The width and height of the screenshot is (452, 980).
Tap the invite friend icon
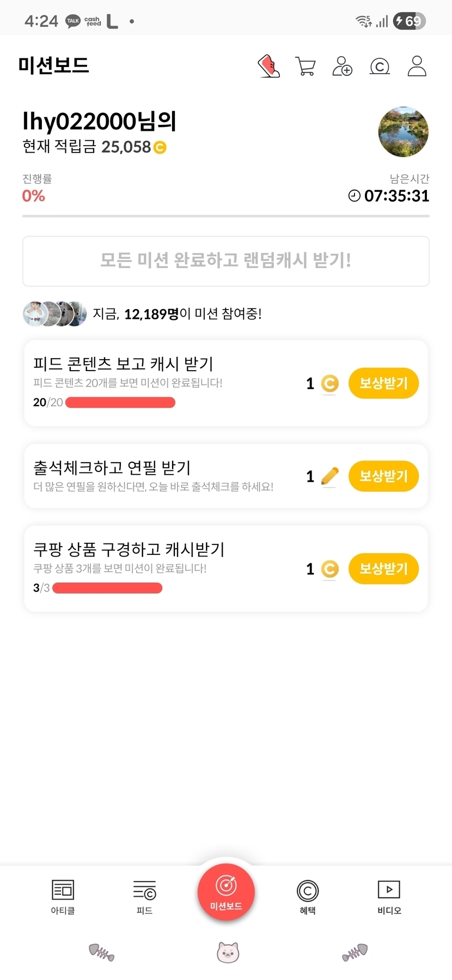coord(343,66)
